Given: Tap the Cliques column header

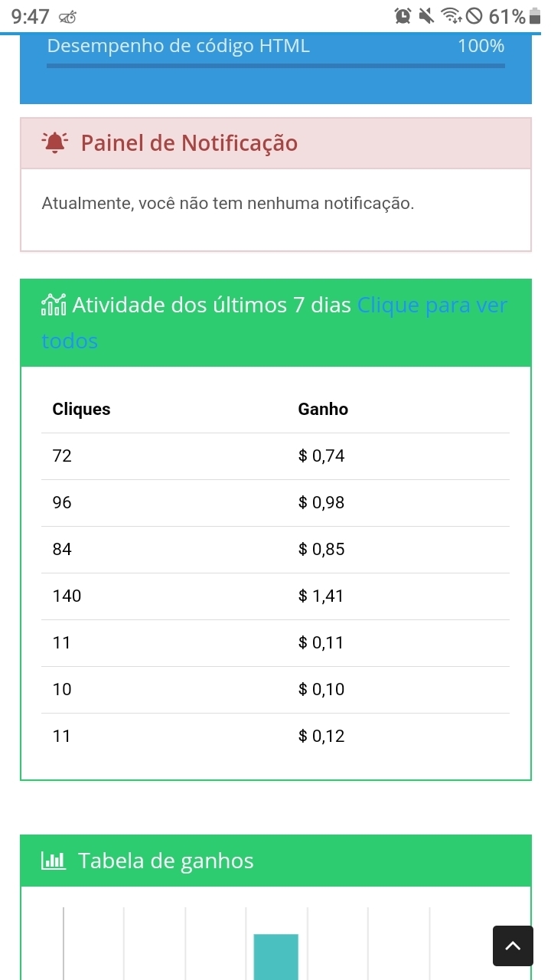Looking at the screenshot, I should coord(81,410).
